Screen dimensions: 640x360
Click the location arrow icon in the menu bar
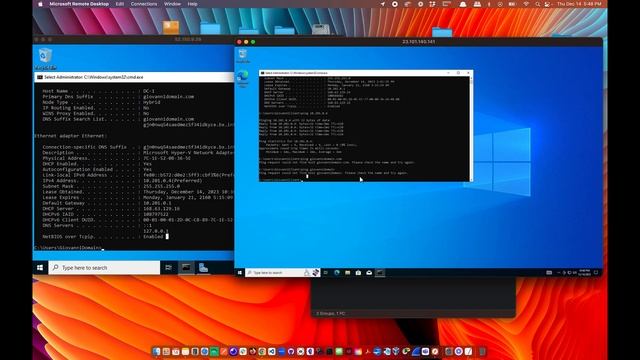382,4
